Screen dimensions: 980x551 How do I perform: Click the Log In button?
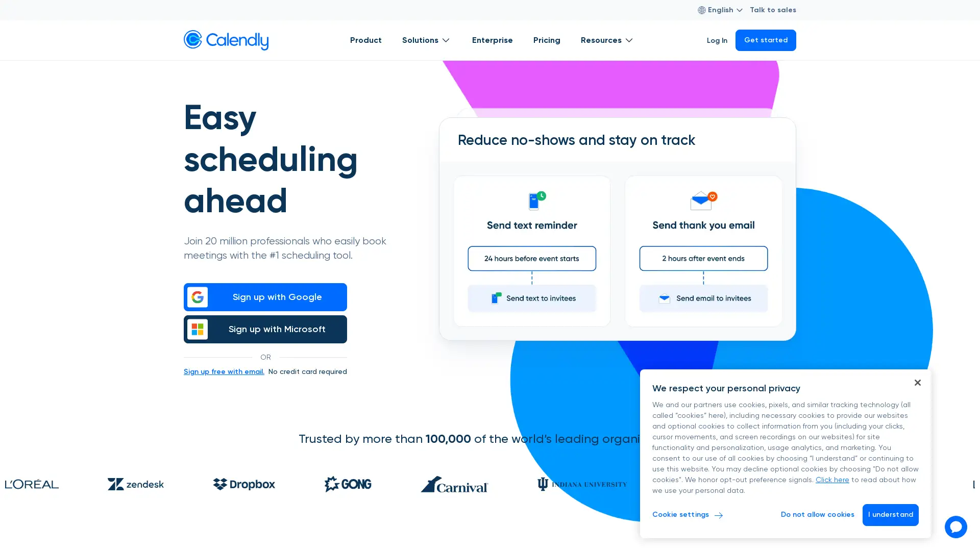pyautogui.click(x=716, y=40)
